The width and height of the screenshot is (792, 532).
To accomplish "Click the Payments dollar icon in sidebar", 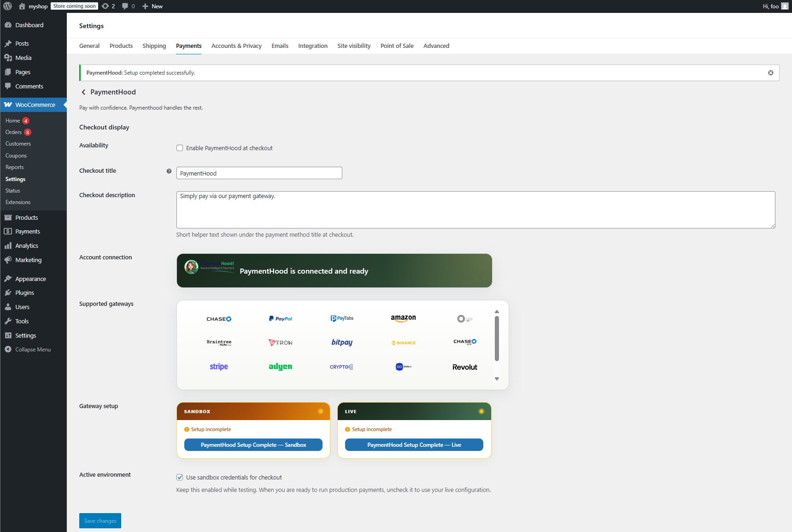I will pyautogui.click(x=8, y=231).
